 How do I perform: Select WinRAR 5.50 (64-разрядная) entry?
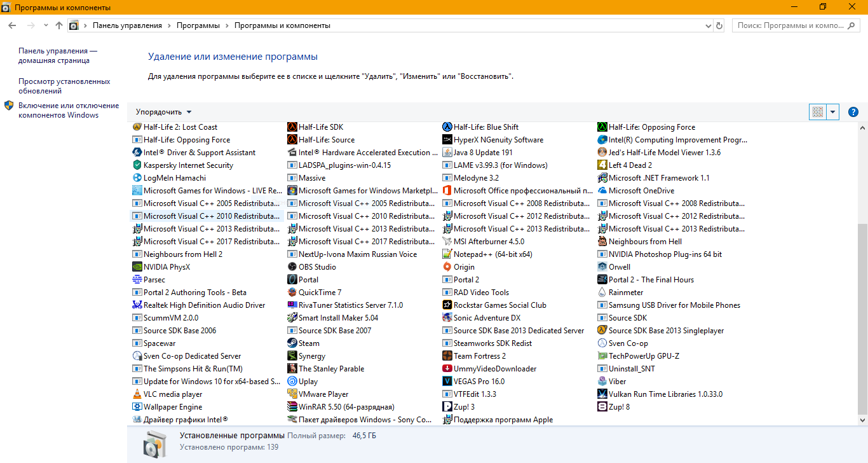(x=341, y=407)
